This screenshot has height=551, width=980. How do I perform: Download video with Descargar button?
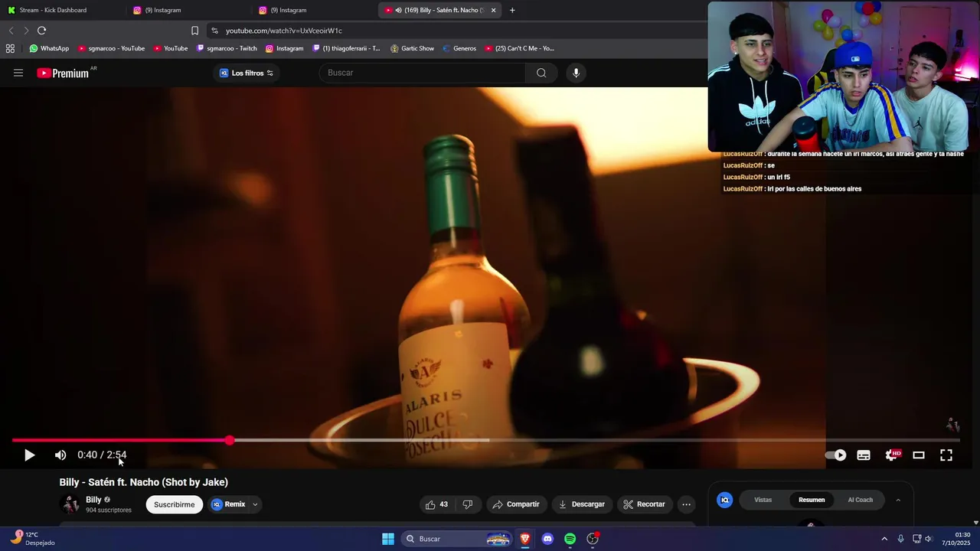(x=582, y=504)
